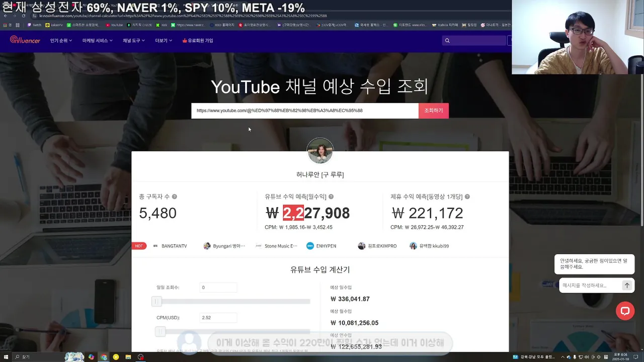Click the channel name 허나루안 [구 루루]
644x362 pixels.
click(320, 174)
